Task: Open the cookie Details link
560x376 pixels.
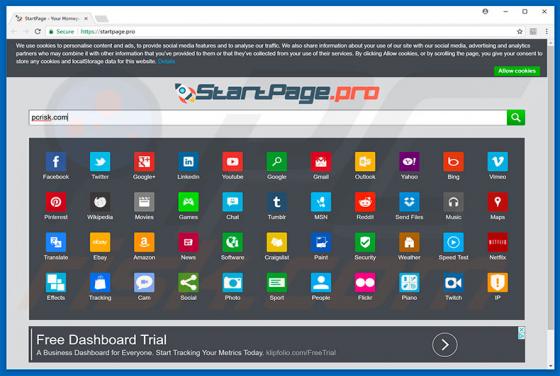Action: coord(166,61)
